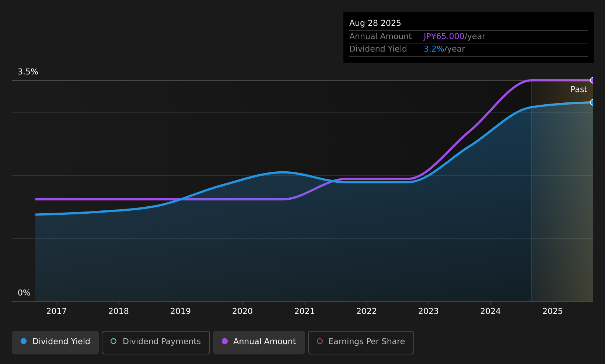The width and height of the screenshot is (605, 364).
Task: Click the blue dot in Dividend Yield legend
Action: [x=24, y=341]
